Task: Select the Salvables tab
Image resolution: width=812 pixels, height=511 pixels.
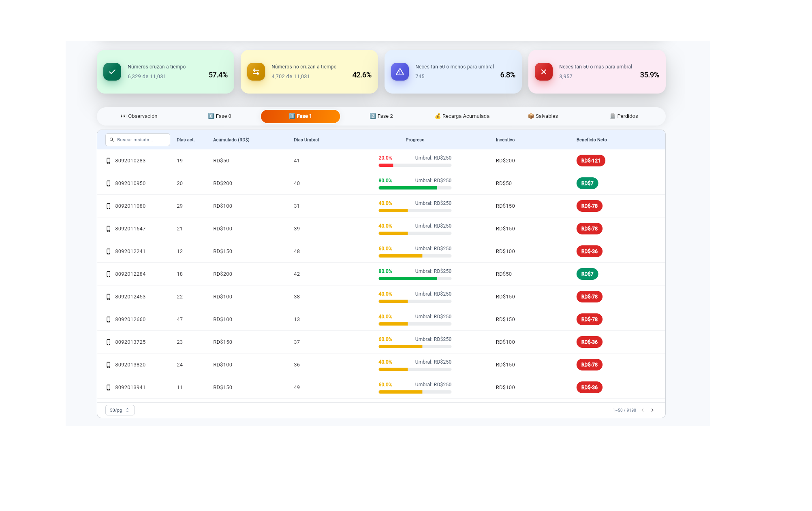Action: click(543, 116)
